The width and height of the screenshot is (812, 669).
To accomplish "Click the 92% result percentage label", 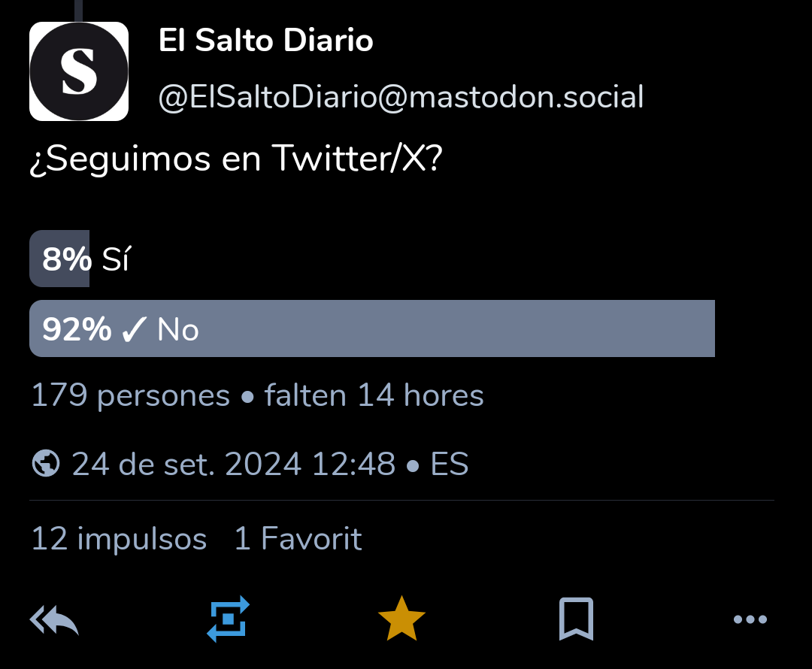I will coord(77,330).
